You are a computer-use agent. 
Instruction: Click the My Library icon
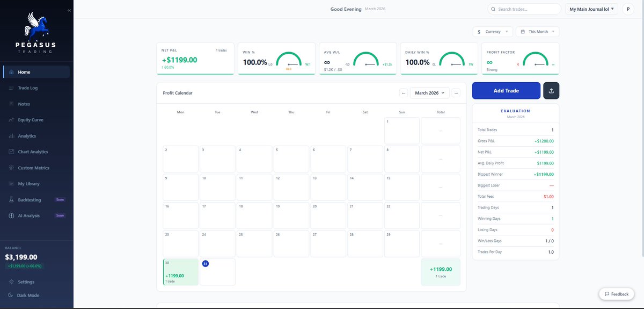[x=11, y=184]
